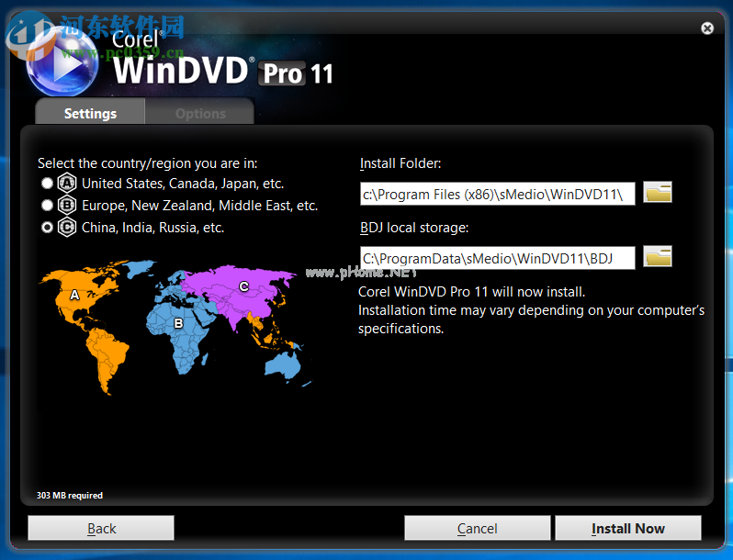Screen dimensions: 733x560
Task: Browse for the Install Folder location
Action: [658, 193]
